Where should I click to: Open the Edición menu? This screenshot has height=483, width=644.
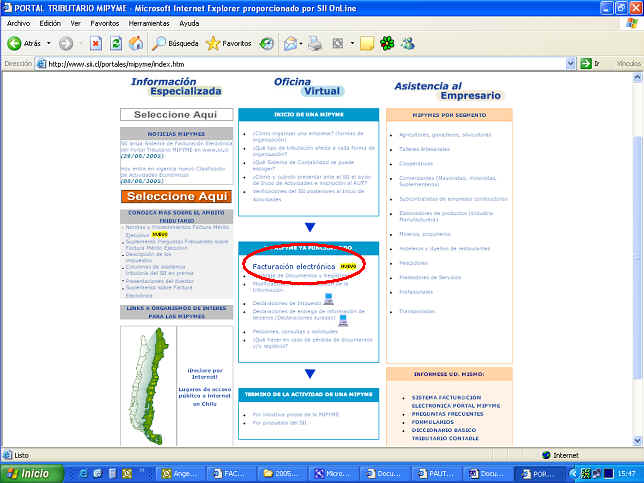tap(50, 23)
